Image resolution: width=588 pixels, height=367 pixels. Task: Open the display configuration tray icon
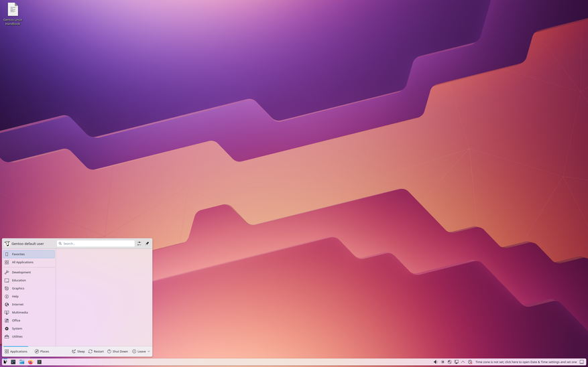457,362
